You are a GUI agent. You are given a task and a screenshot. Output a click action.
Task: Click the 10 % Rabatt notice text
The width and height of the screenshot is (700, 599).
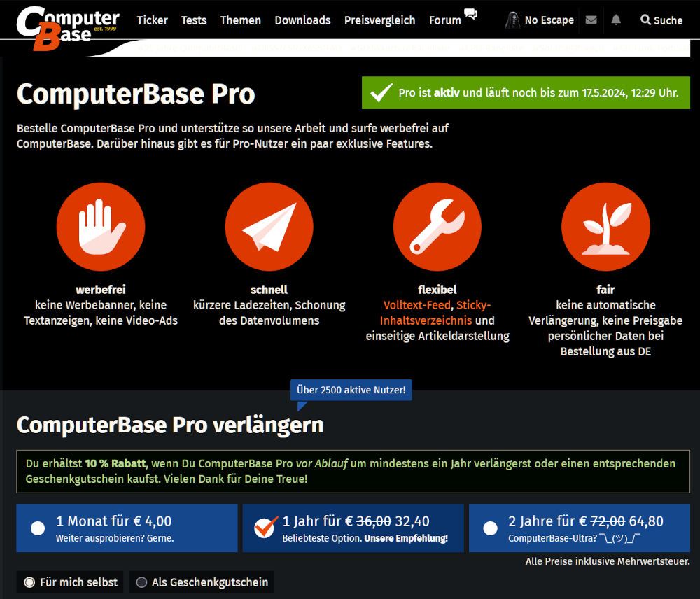tap(353, 472)
